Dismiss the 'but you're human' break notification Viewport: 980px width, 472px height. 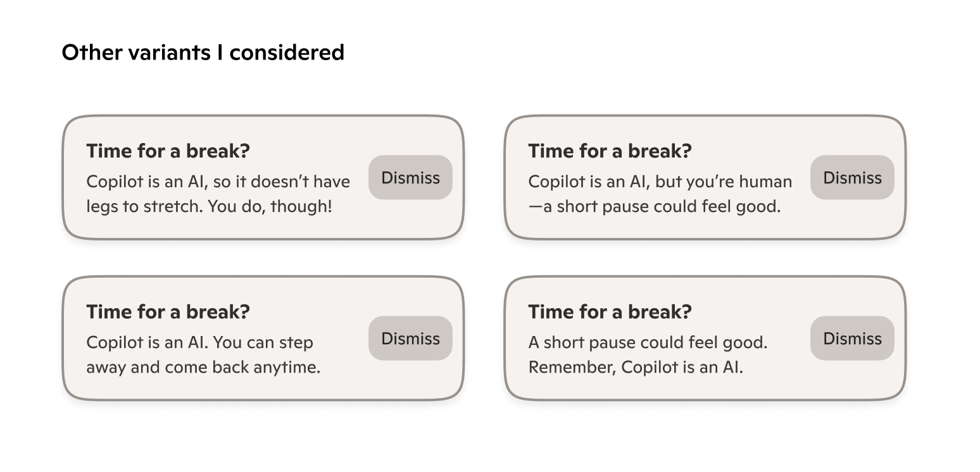[852, 178]
